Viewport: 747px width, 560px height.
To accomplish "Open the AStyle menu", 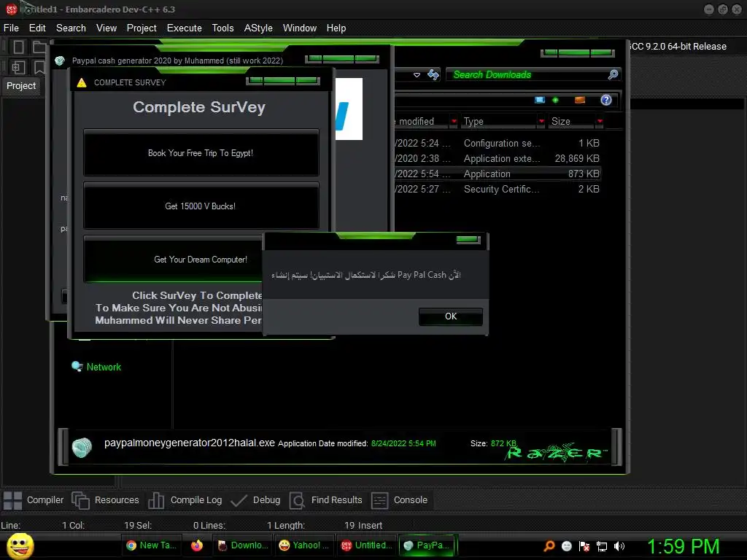I will (258, 28).
